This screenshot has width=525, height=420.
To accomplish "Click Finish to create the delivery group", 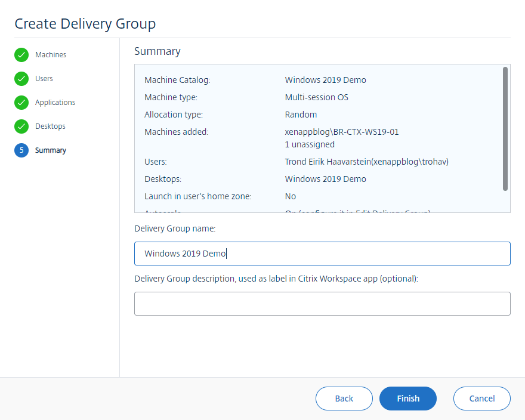I will point(408,399).
